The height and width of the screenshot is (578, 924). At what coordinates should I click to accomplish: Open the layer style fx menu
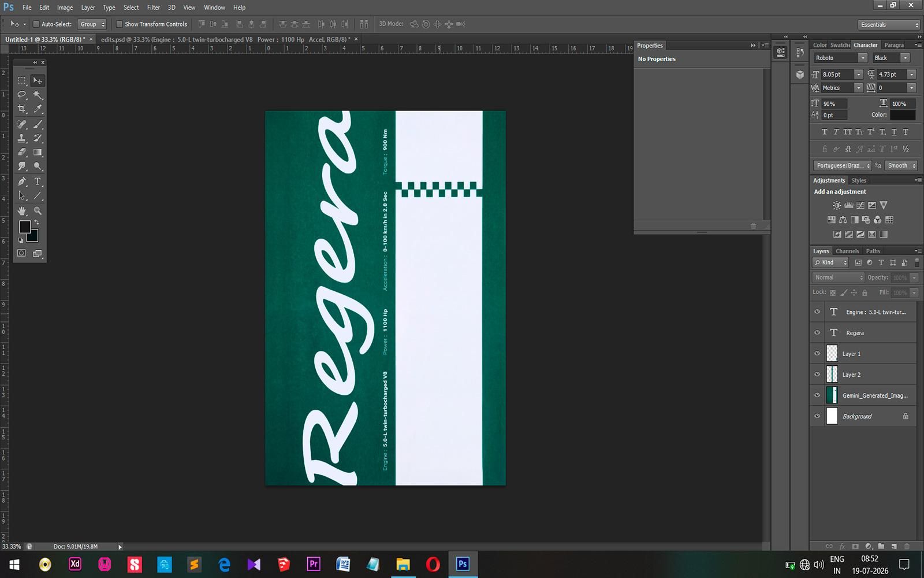click(x=842, y=546)
